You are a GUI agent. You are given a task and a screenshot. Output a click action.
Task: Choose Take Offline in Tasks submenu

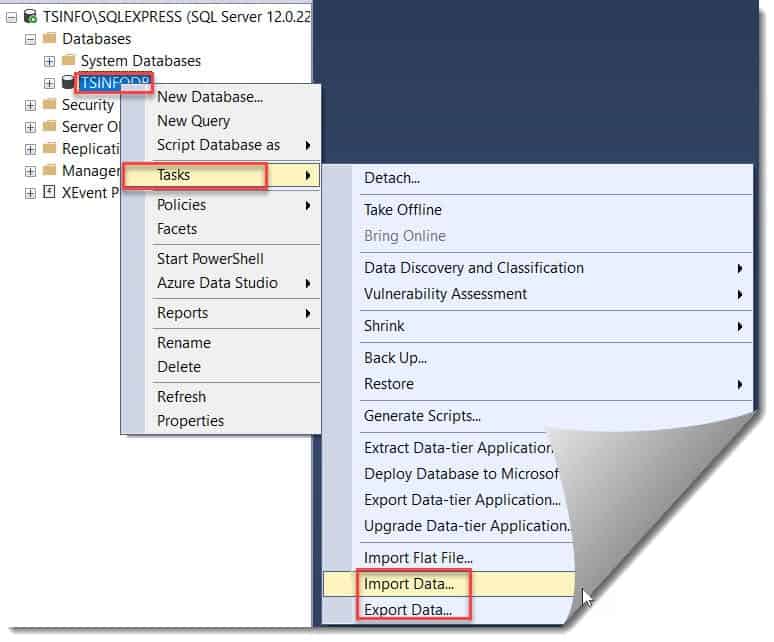(x=403, y=210)
